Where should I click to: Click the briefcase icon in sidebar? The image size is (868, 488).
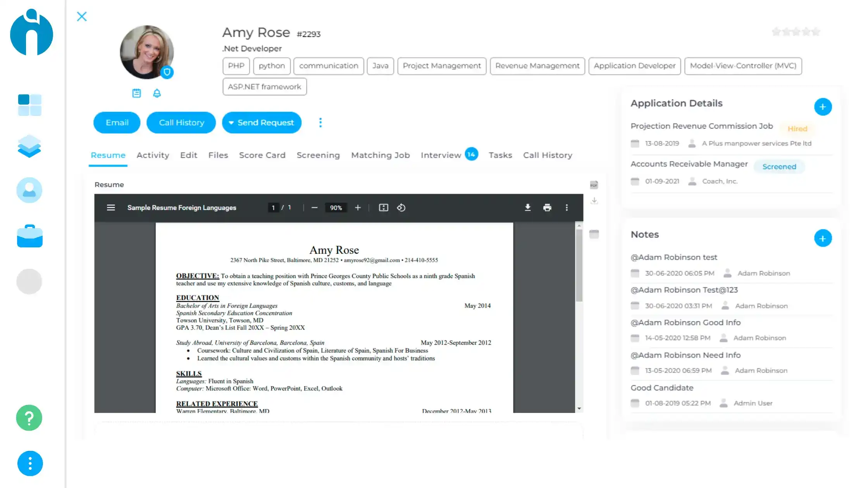(30, 238)
